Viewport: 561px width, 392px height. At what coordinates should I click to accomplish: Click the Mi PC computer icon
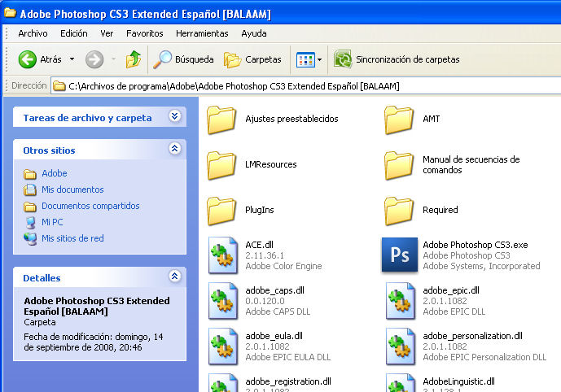coord(30,222)
